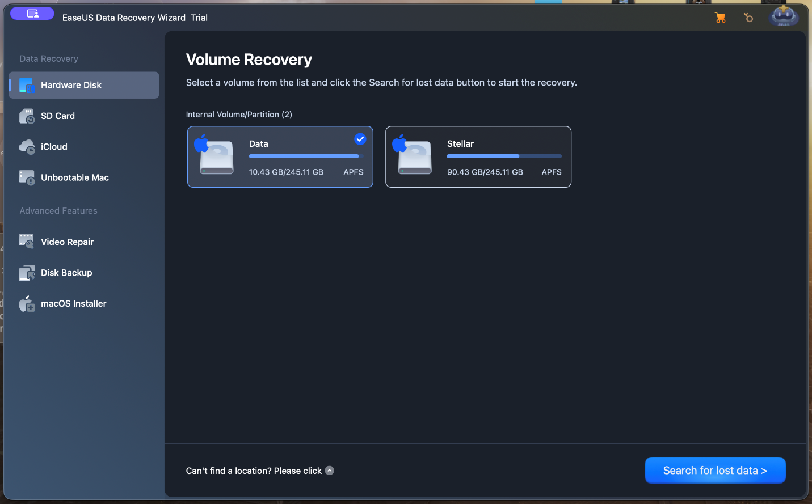
Task: Click the purple remote session badge
Action: point(32,12)
